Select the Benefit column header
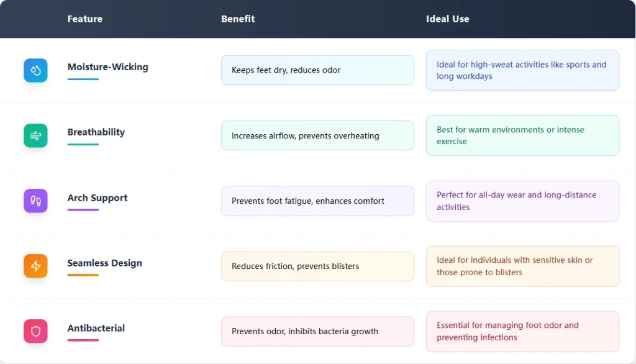The height and width of the screenshot is (364, 636). (x=238, y=19)
